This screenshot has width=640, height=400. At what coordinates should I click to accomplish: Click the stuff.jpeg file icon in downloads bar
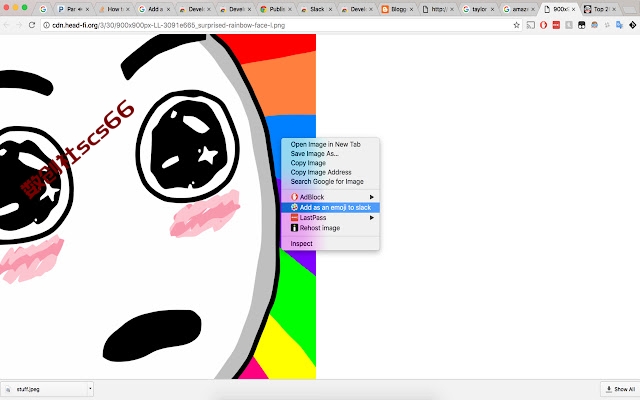pyautogui.click(x=8, y=389)
